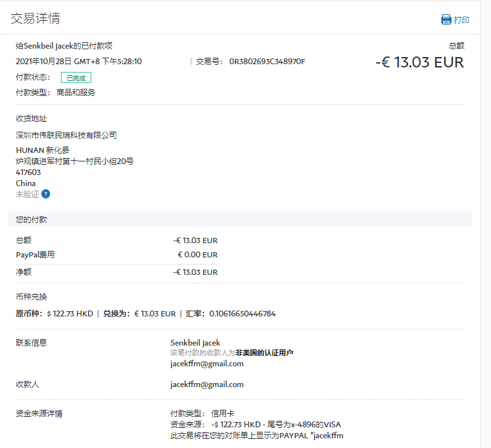Click the 打印 print link
Viewport: 491px width, 448px height.
[x=462, y=20]
